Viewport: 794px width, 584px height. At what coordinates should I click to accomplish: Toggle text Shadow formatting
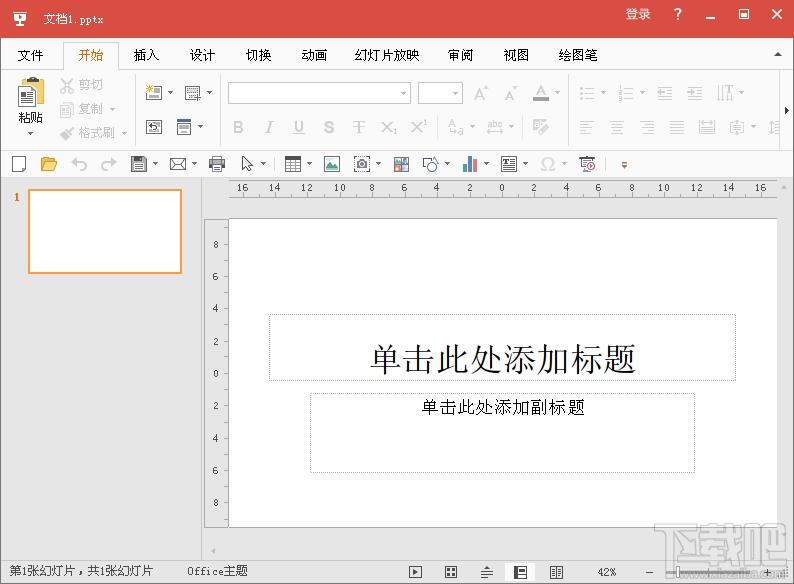click(329, 127)
